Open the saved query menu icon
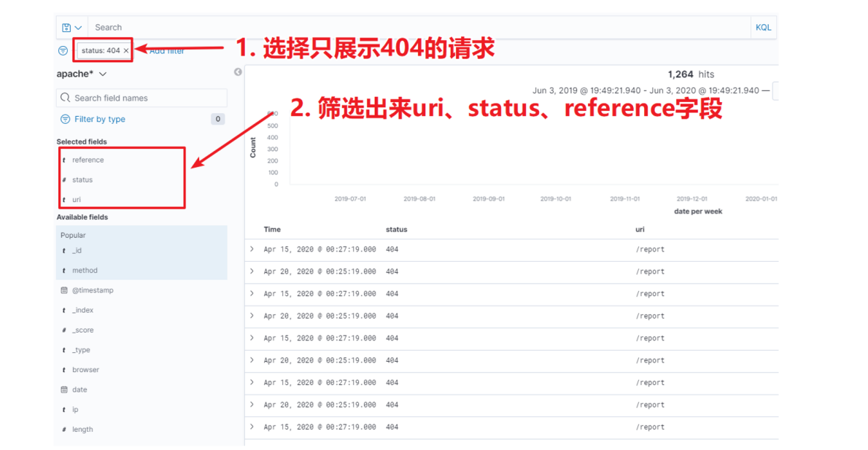 pos(72,28)
